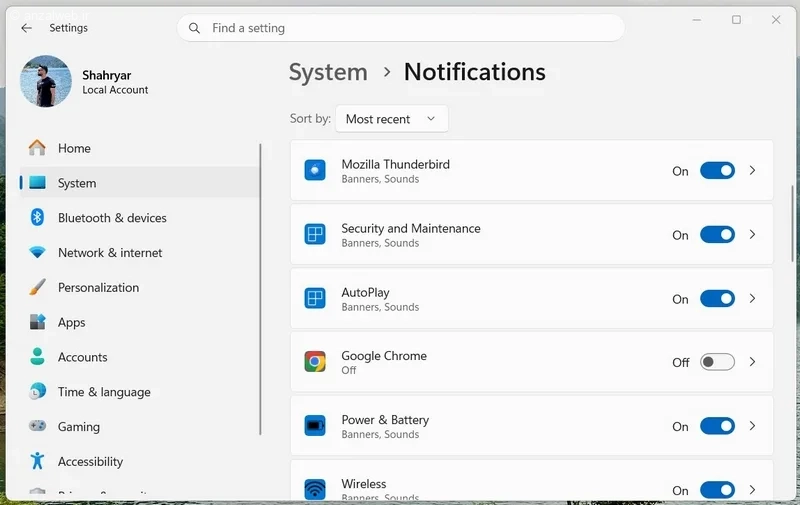Screen dimensions: 800x505
Task: Open Personalization settings
Action: (x=139, y=287)
